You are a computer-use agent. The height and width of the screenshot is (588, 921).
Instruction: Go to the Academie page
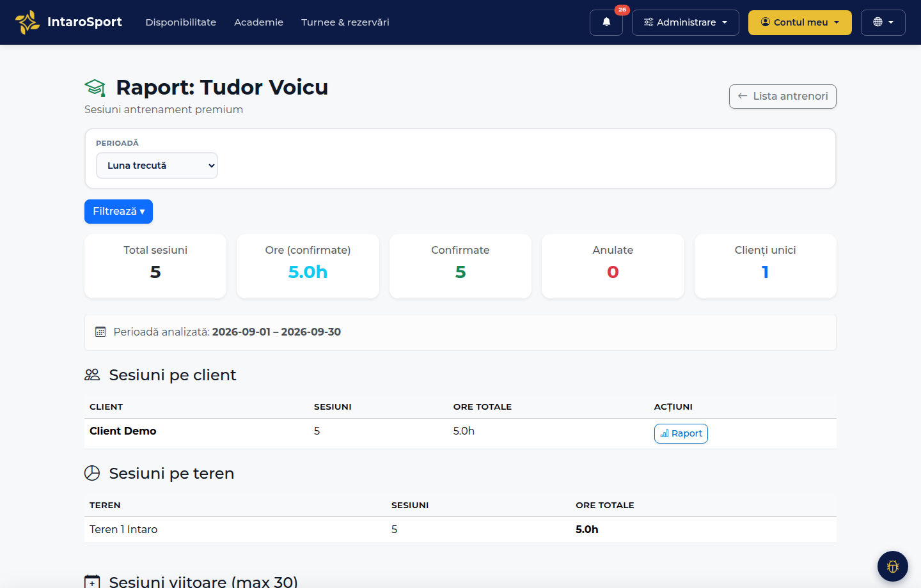pos(258,22)
